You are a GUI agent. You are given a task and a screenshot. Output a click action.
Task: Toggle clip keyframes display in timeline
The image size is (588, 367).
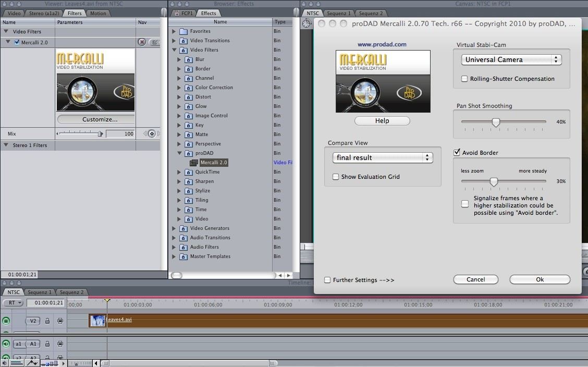pos(17,363)
